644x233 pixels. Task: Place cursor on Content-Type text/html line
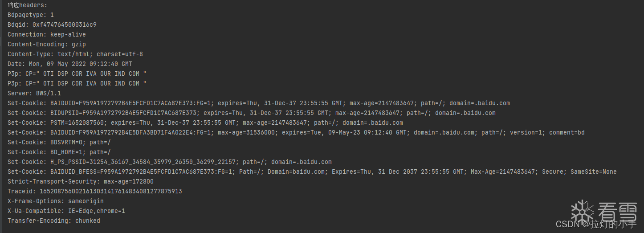pos(75,54)
